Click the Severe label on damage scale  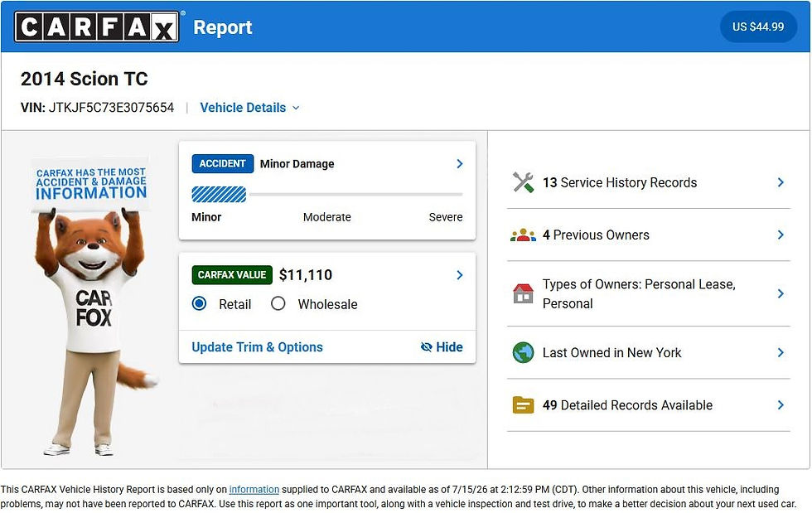pyautogui.click(x=446, y=217)
